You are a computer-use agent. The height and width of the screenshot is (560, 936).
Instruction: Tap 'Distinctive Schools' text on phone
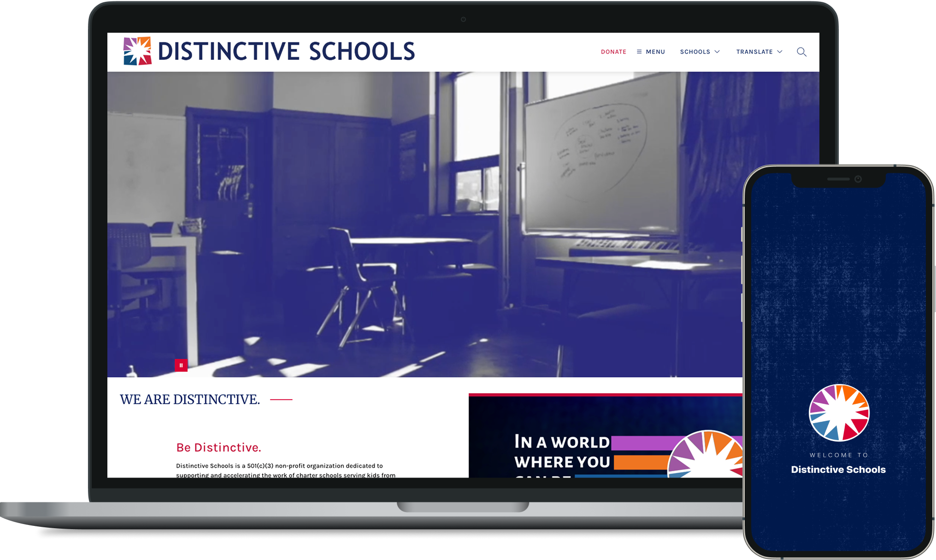838,469
